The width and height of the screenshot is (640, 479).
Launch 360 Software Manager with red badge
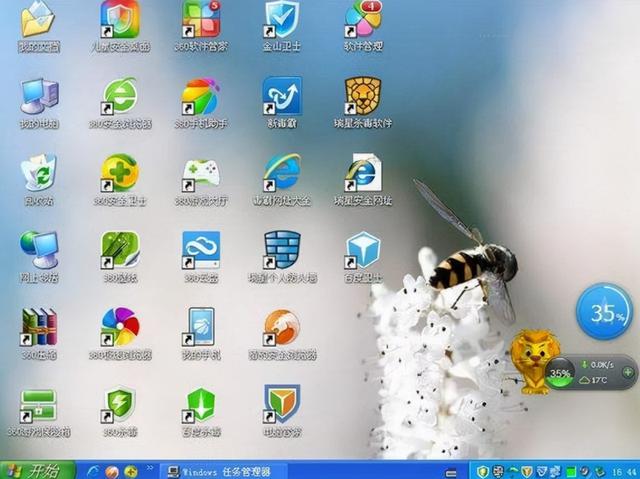[201, 20]
